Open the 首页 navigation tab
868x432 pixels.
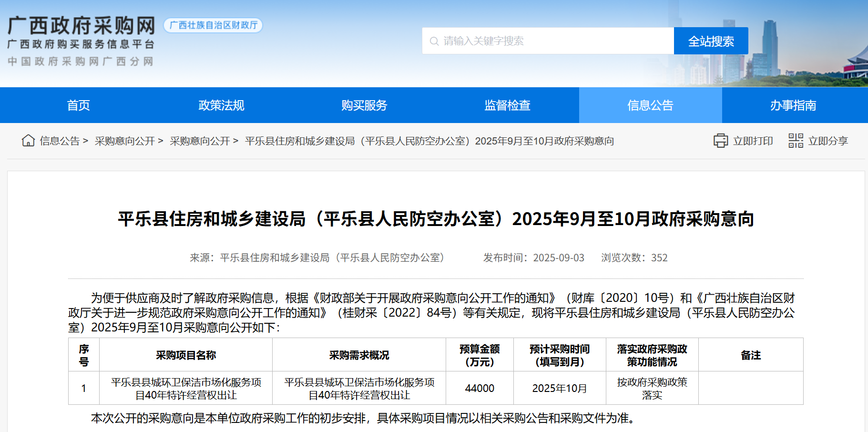click(78, 105)
